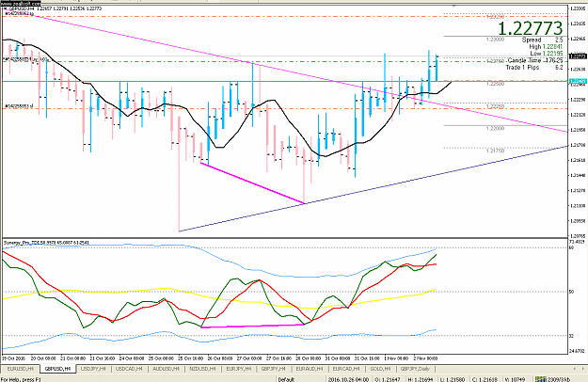Switch to the USDCAD,H4 chart tab
Image resolution: width=588 pixels, height=382 pixels.
pos(129,369)
